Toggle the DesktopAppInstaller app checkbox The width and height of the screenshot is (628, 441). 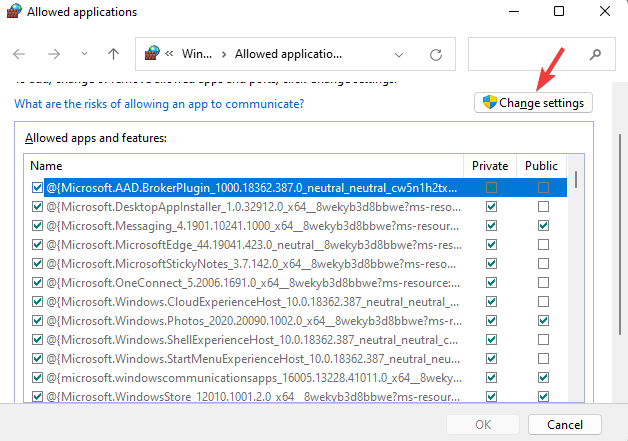click(37, 207)
